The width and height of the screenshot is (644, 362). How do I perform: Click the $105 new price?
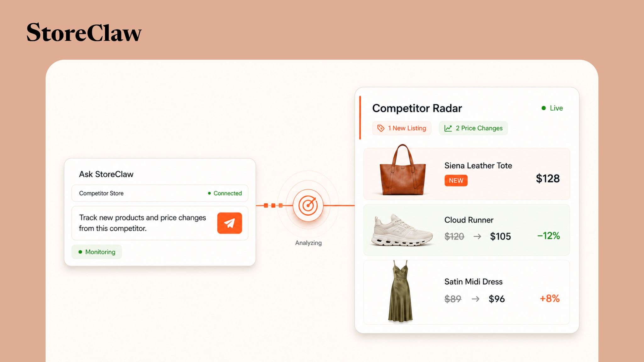(500, 236)
